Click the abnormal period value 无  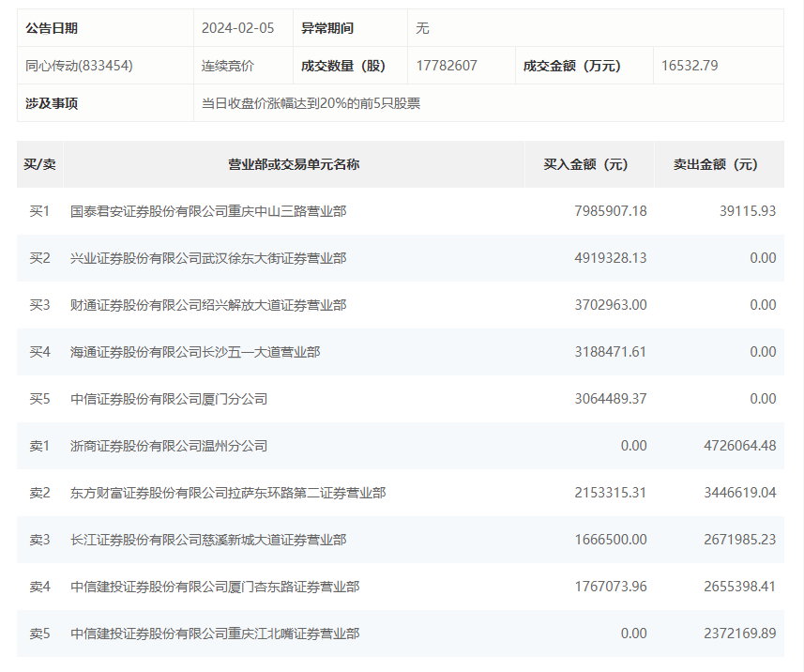tap(422, 28)
